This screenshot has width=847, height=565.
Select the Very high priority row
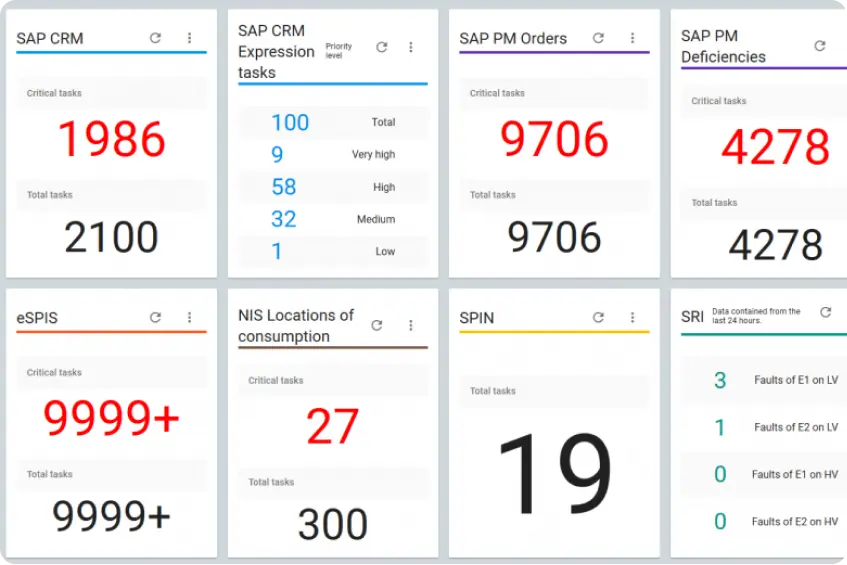[x=333, y=154]
